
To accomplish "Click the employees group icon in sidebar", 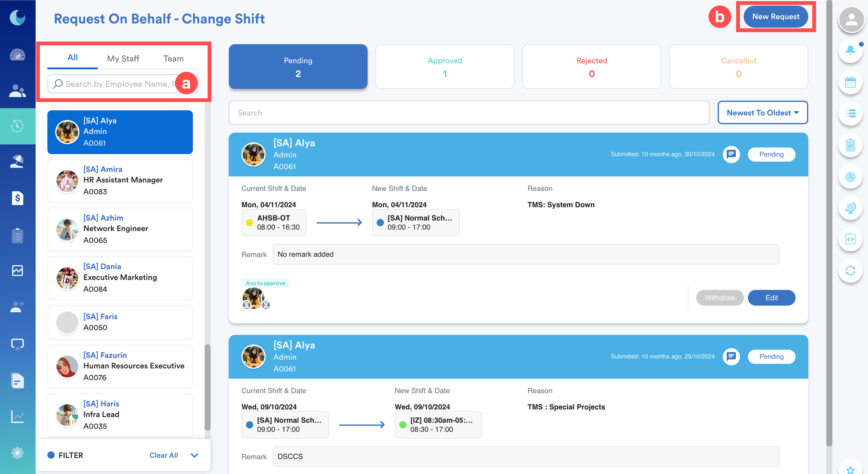I will coord(17,91).
